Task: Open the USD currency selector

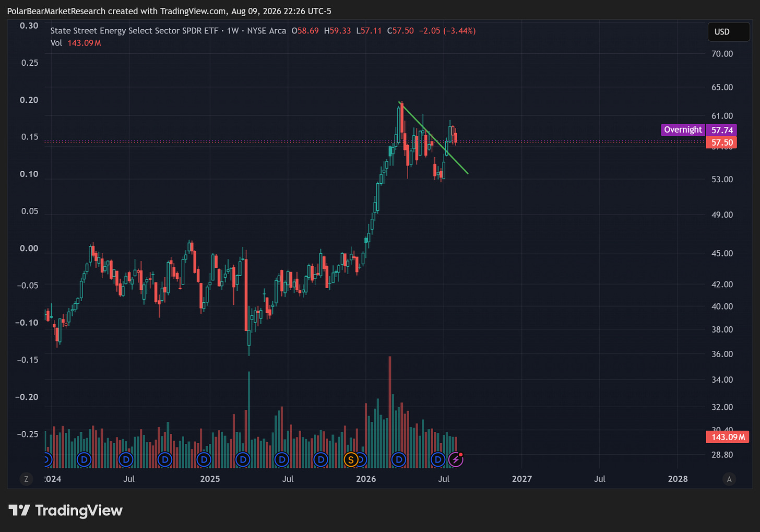Action: [729, 32]
